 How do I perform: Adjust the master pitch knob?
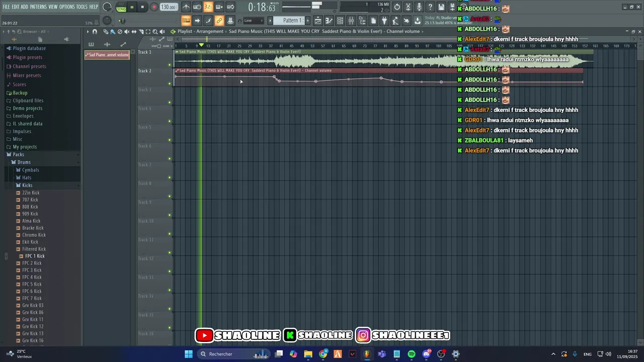(x=107, y=21)
